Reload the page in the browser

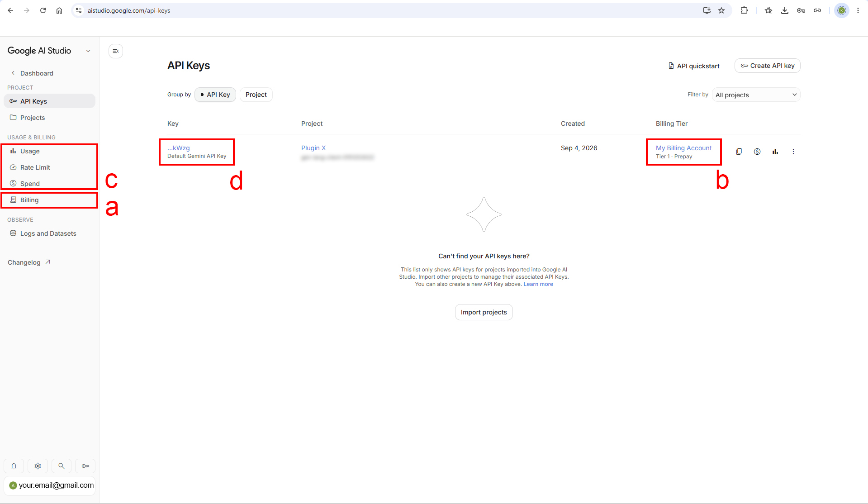click(x=43, y=10)
